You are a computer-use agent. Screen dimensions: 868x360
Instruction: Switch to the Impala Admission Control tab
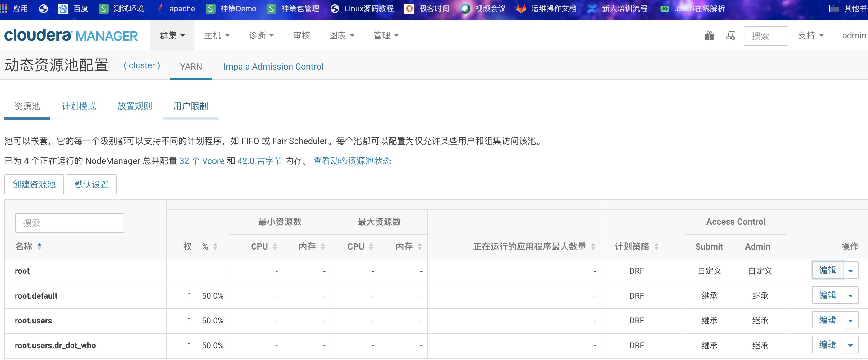274,66
